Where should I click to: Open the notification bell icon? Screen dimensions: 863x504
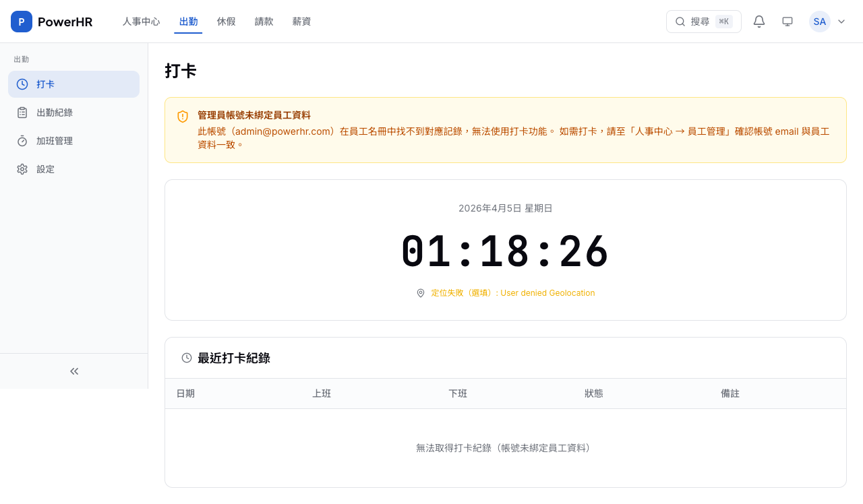(758, 21)
